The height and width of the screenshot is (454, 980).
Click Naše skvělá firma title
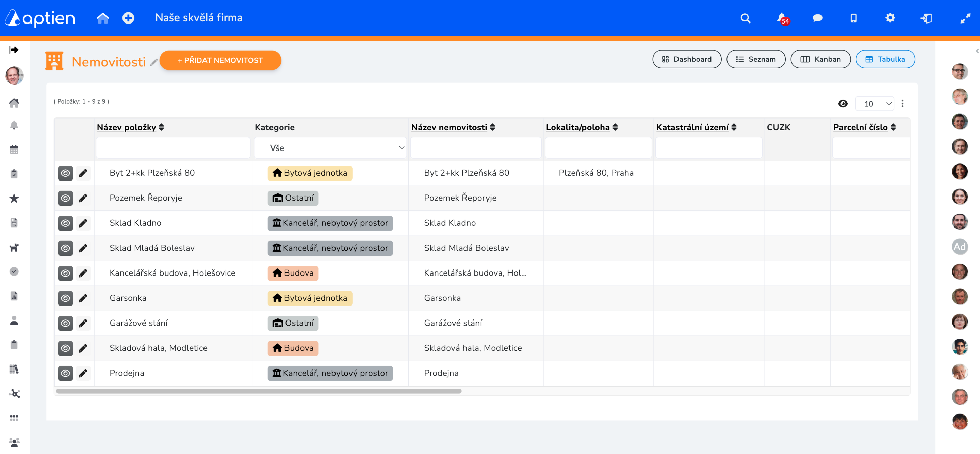click(199, 17)
